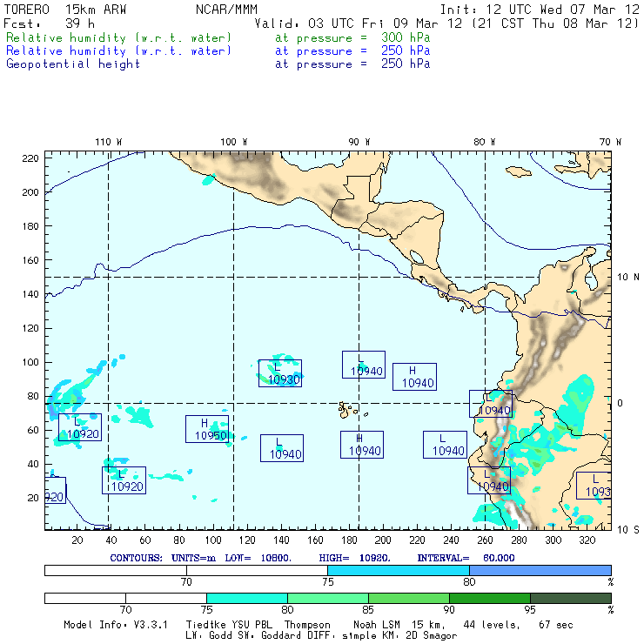Click the 'H 10950' high-height label box
The width and height of the screenshot is (644, 644).
click(x=207, y=429)
